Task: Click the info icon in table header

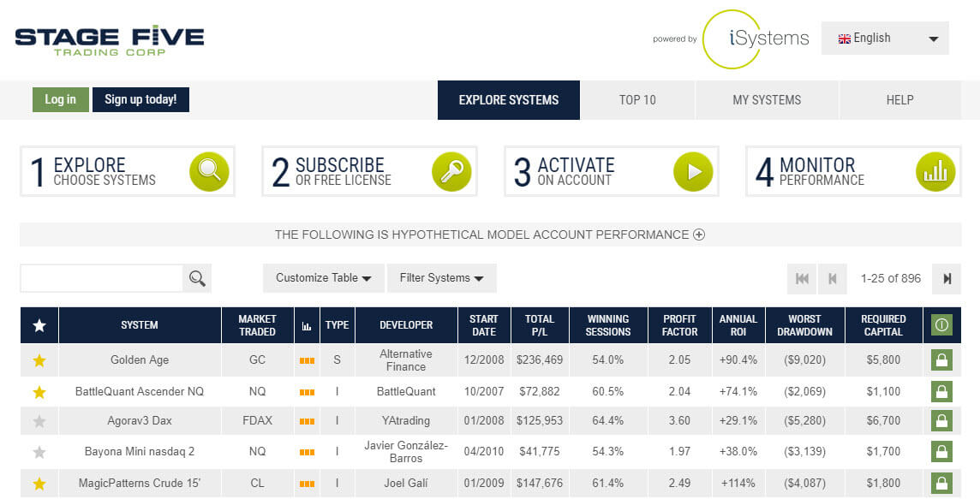Action: [x=941, y=324]
